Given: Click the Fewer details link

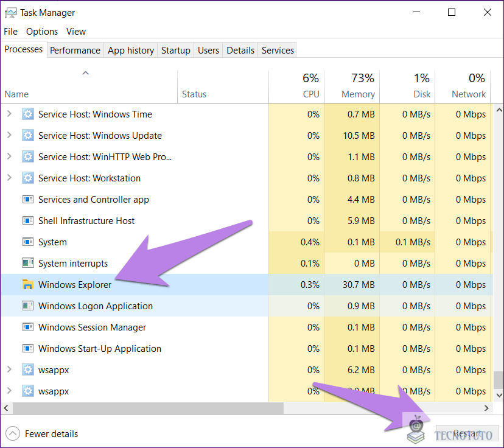Looking at the screenshot, I should tap(51, 434).
